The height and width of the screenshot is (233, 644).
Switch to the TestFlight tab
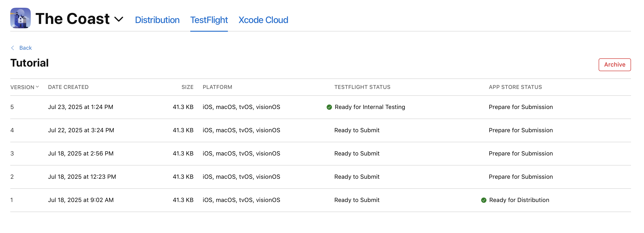tap(209, 20)
